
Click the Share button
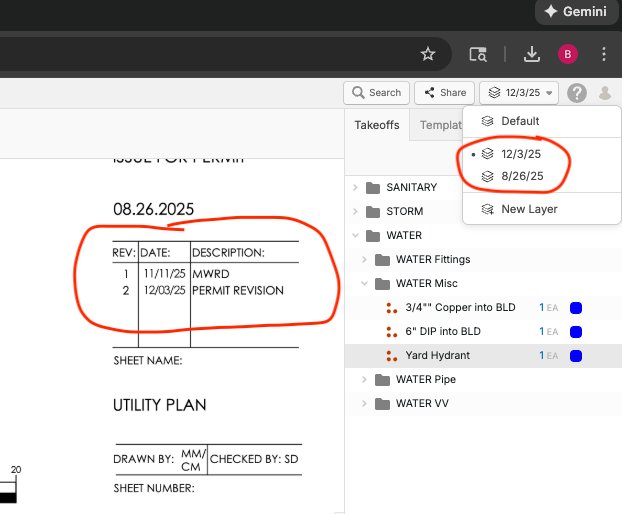click(x=444, y=93)
